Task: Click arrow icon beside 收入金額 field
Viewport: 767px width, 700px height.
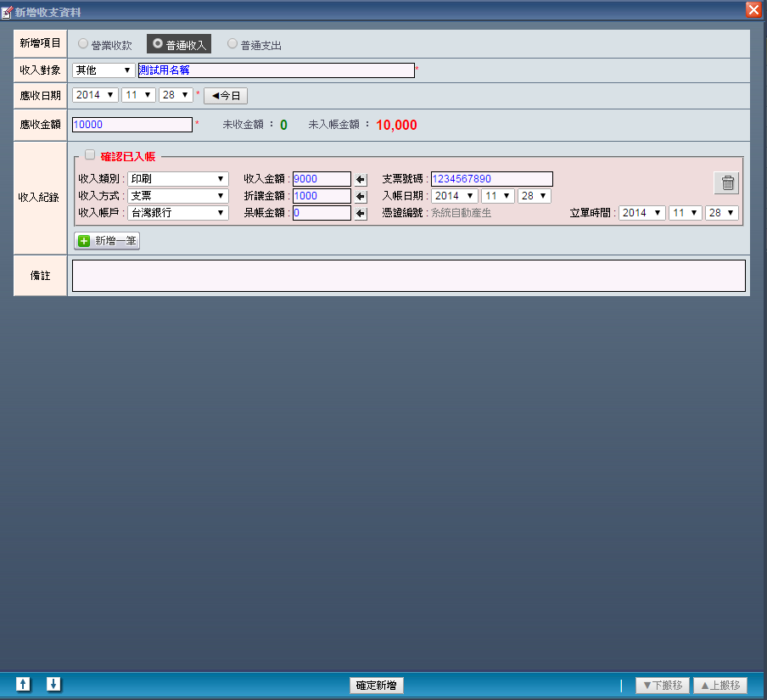Action: [361, 179]
